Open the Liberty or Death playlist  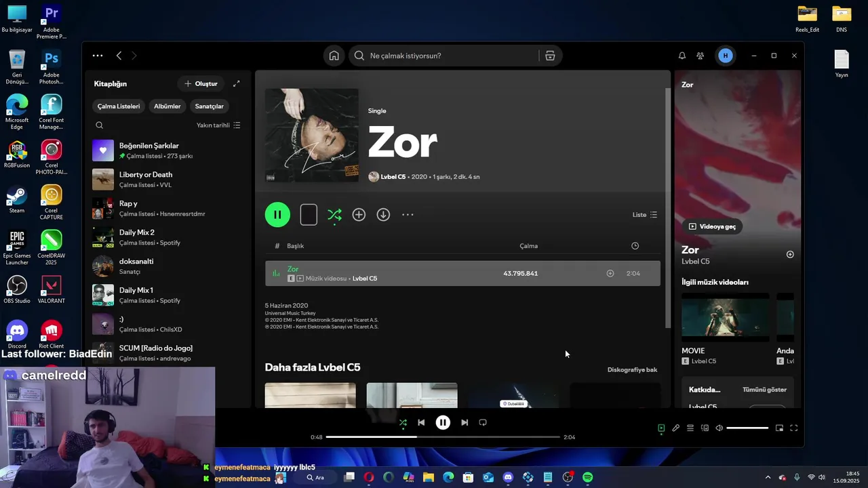click(x=167, y=180)
